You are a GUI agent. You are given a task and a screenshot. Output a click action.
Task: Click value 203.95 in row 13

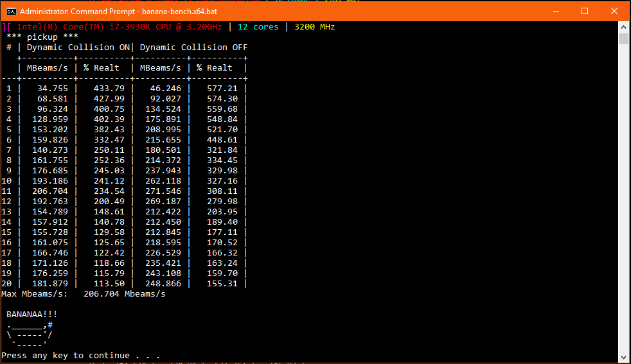(222, 212)
